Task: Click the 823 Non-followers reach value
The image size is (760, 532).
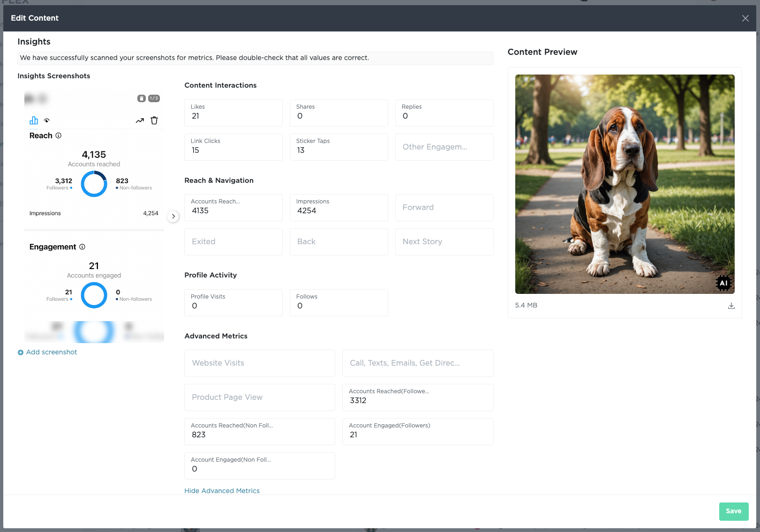Action: (x=122, y=181)
